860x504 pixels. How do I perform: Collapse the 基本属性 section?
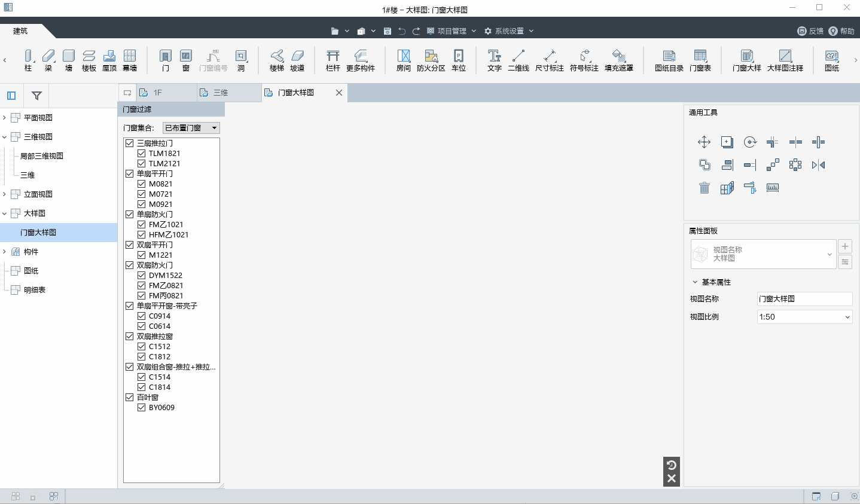point(695,282)
